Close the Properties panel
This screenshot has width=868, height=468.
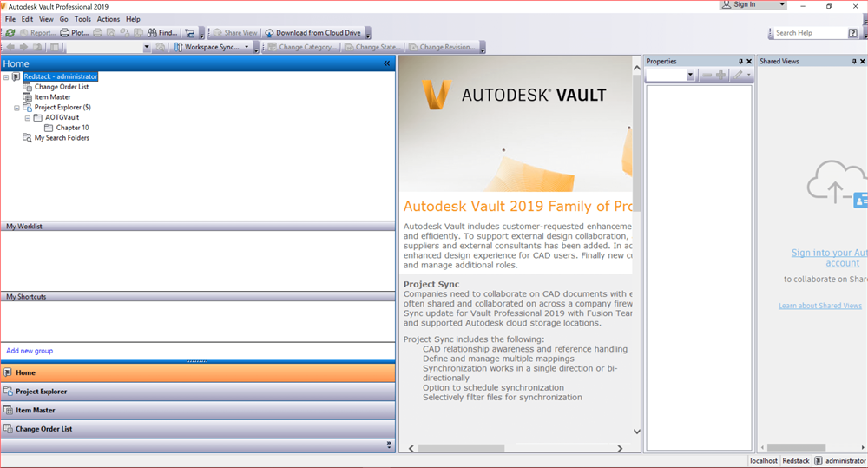[749, 61]
